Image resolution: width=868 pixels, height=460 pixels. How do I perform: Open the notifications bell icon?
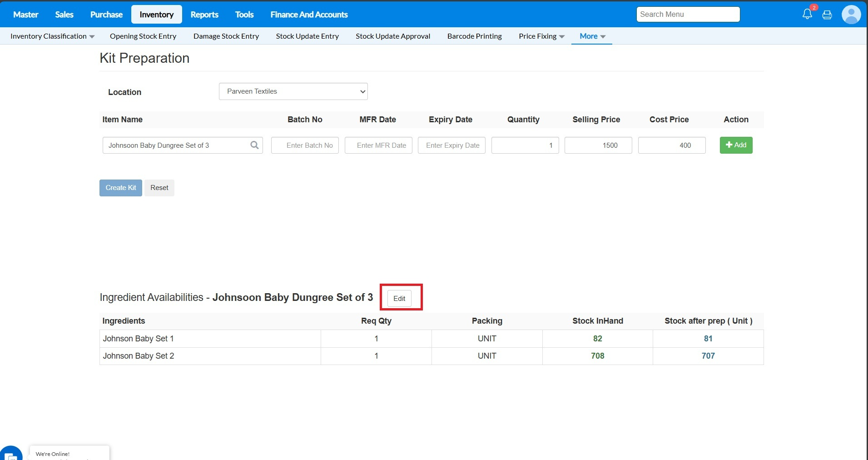tap(807, 14)
